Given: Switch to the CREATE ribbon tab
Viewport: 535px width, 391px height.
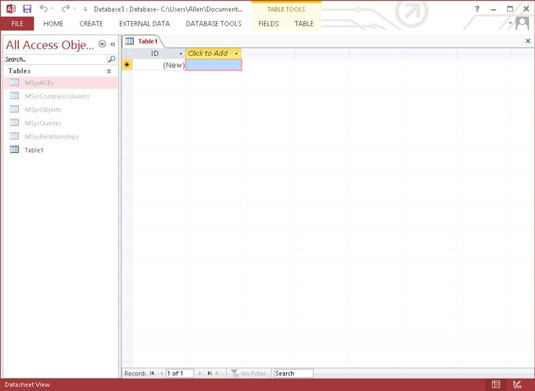Looking at the screenshot, I should [x=91, y=24].
